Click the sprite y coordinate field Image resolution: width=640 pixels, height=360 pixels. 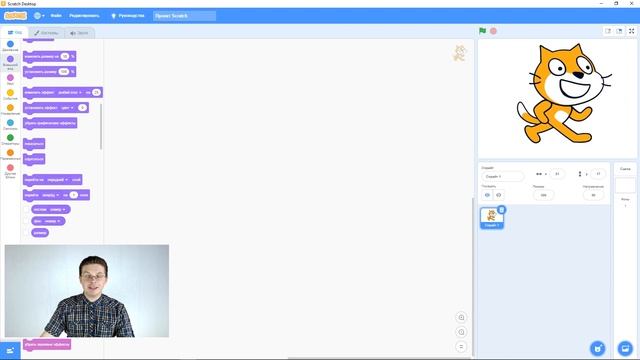598,174
